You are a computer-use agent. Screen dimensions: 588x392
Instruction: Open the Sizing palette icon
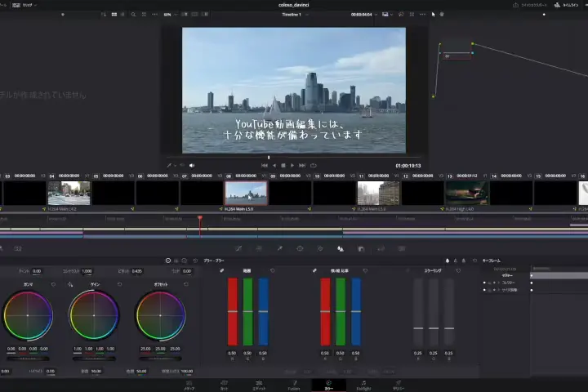coord(381,249)
